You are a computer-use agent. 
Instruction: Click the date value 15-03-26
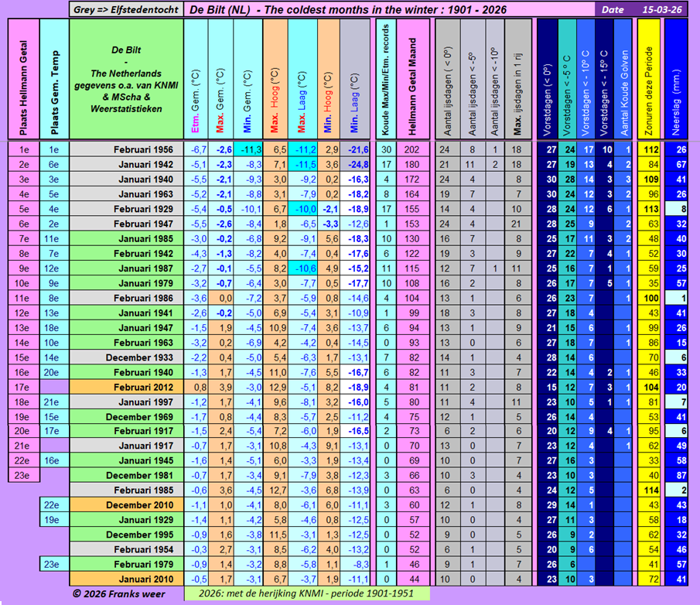click(x=666, y=9)
